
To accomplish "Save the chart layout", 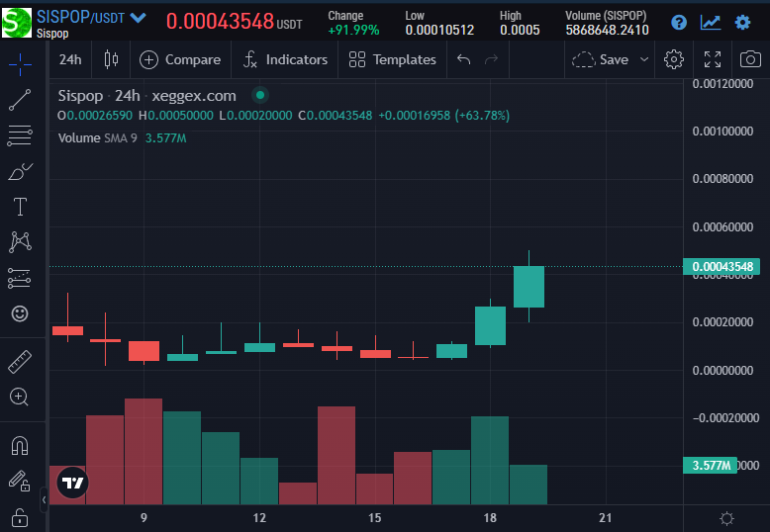I will click(x=600, y=60).
